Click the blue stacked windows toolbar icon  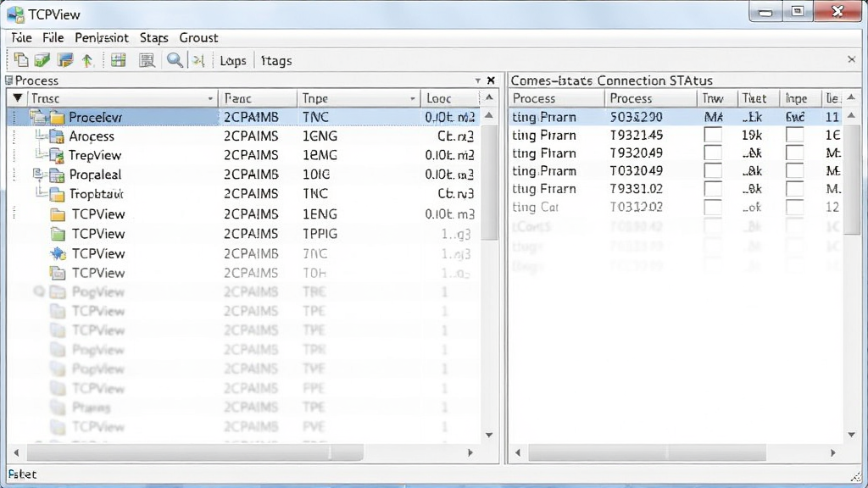point(65,60)
